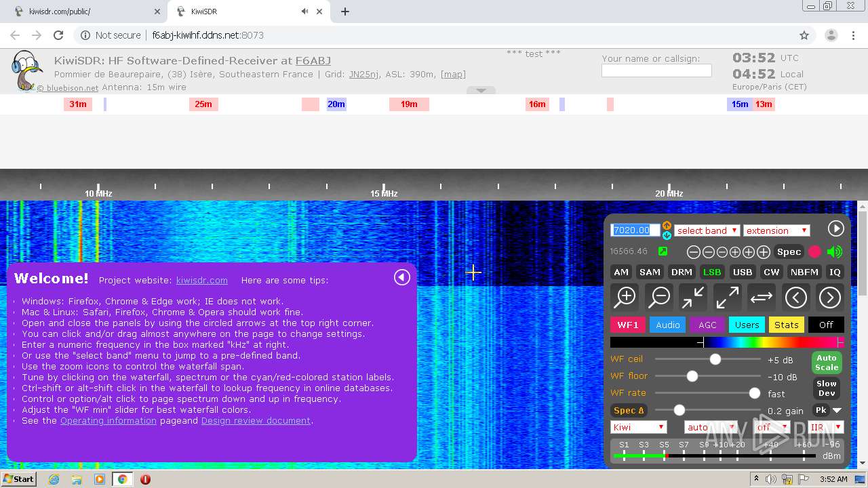The width and height of the screenshot is (868, 488).
Task: Switch to the WF1 tab
Action: [628, 325]
